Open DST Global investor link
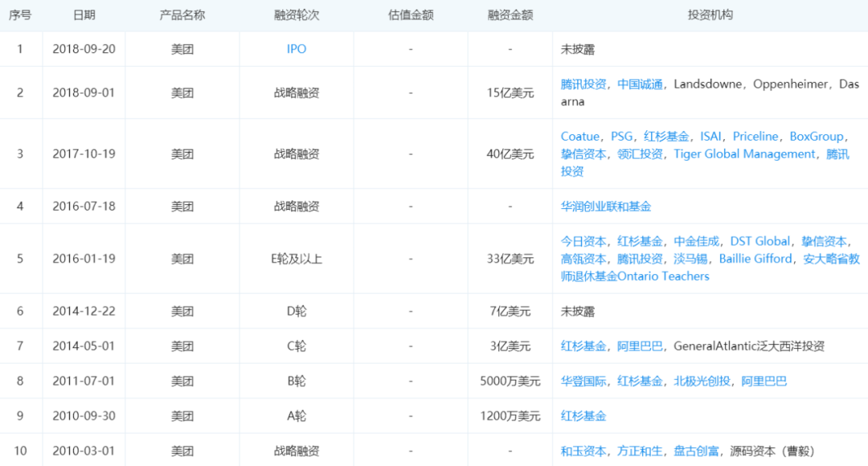 point(760,241)
